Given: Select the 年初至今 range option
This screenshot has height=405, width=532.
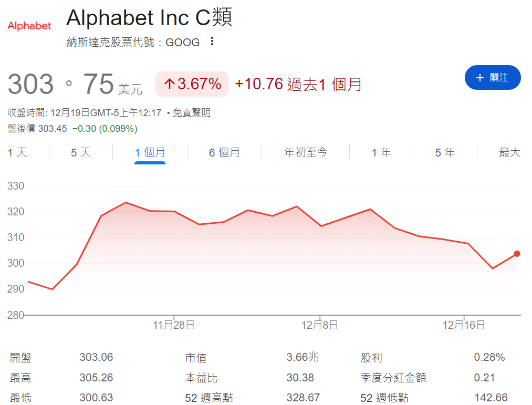Looking at the screenshot, I should pos(306,152).
